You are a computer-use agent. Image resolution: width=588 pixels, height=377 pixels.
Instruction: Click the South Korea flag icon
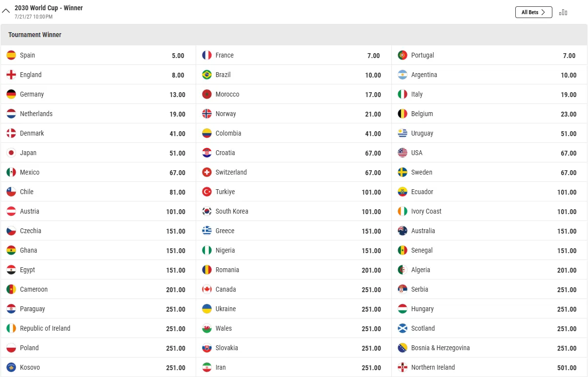pyautogui.click(x=207, y=211)
